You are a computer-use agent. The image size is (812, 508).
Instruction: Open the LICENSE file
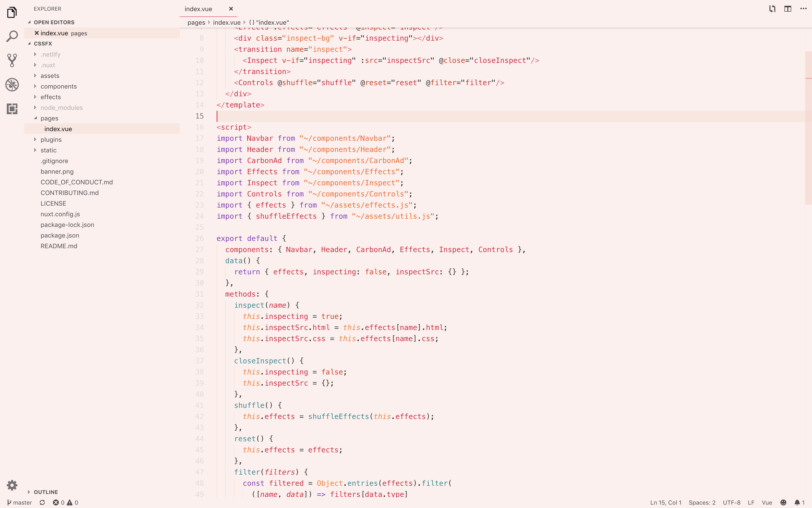[102, 203]
